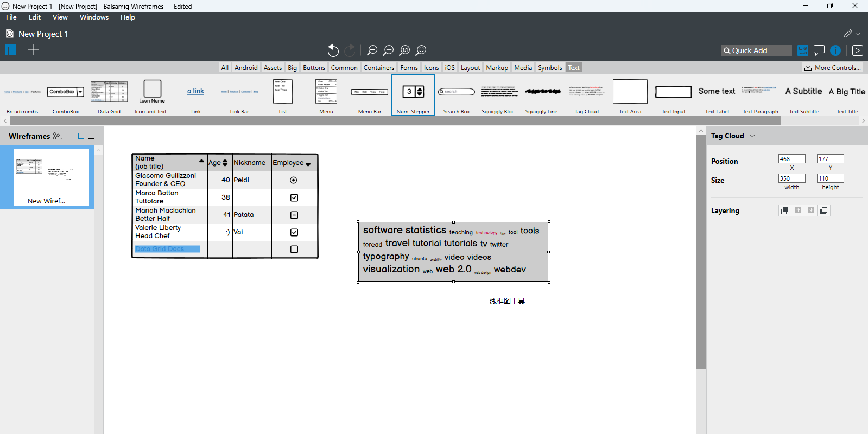Show All controls category
Image resolution: width=868 pixels, height=434 pixels.
pyautogui.click(x=225, y=68)
